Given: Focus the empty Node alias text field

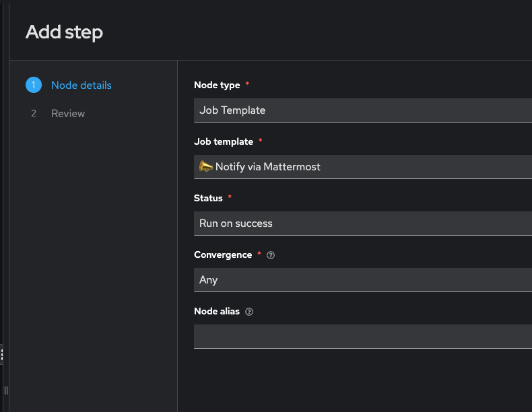Looking at the screenshot, I should [x=362, y=336].
